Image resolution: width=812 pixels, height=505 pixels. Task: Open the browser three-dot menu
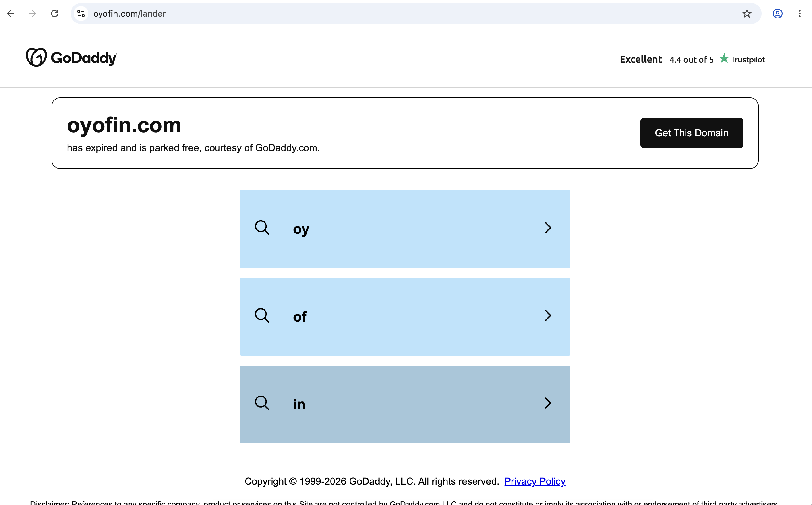(x=799, y=13)
